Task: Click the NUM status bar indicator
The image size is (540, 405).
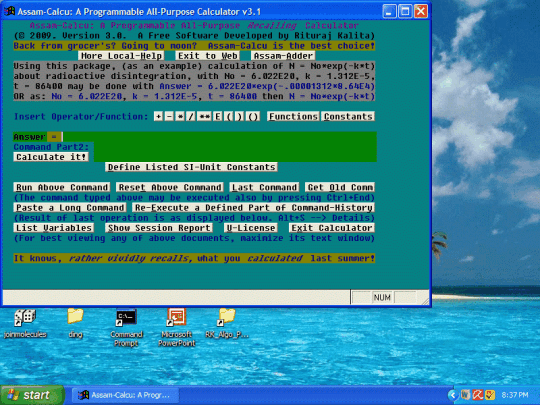Action: pos(382,297)
